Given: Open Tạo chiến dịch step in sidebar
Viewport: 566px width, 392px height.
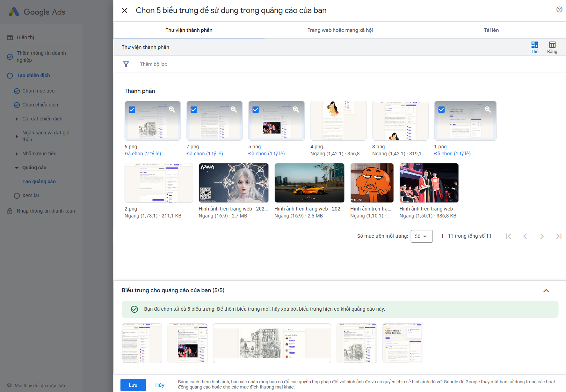Looking at the screenshot, I should [33, 75].
